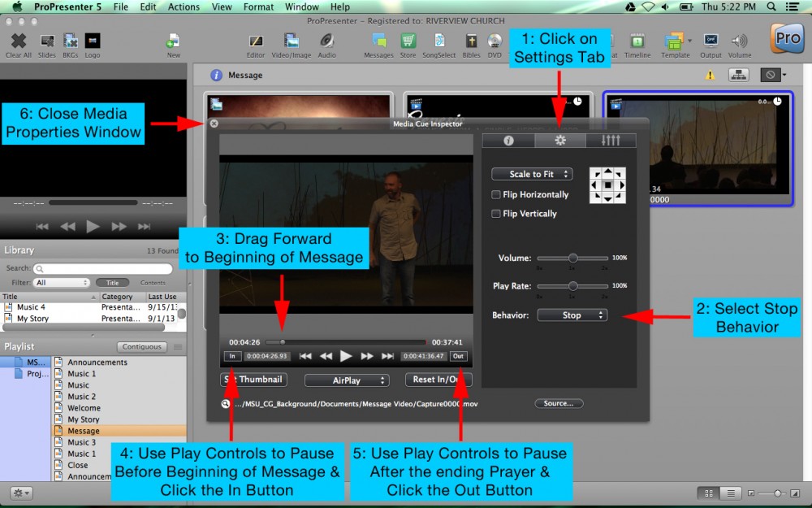Viewport: 812px width, 508px height.
Task: Enable Flip Vertically checkbox
Action: click(496, 214)
